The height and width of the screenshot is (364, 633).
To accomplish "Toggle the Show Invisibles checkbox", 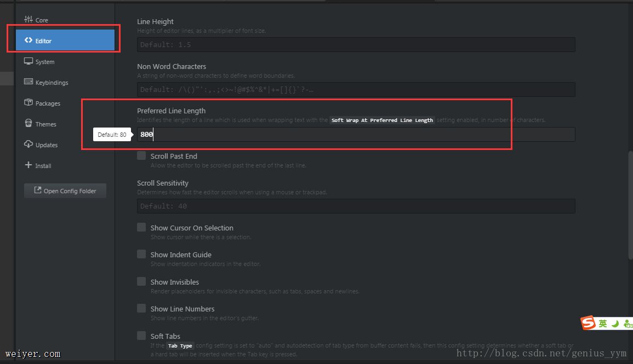I will (141, 282).
